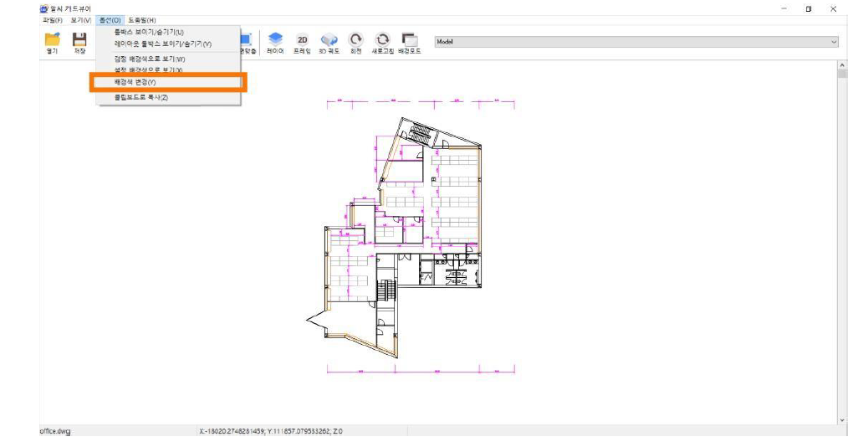Activate the 3D 궤도 orbit tool

[329, 42]
